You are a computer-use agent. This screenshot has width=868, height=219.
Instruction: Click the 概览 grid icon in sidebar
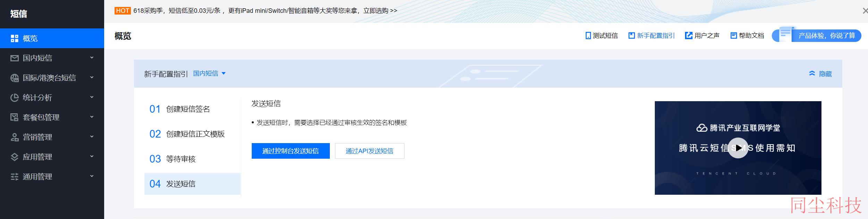pyautogui.click(x=15, y=38)
